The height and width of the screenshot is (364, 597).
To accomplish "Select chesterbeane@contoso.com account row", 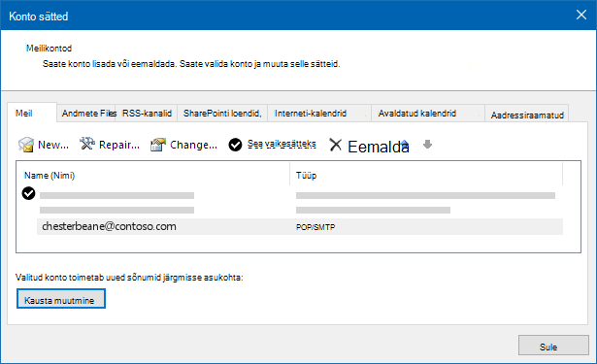I will click(x=300, y=226).
